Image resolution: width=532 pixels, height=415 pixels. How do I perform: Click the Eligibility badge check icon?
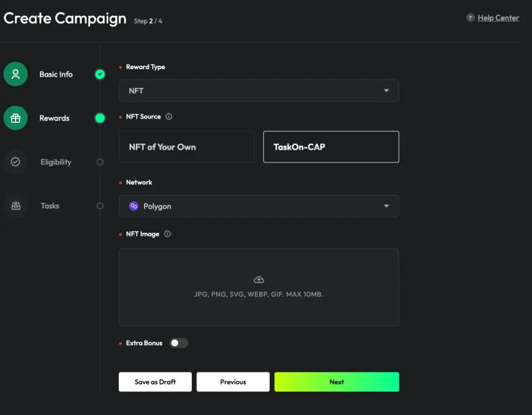(x=16, y=162)
